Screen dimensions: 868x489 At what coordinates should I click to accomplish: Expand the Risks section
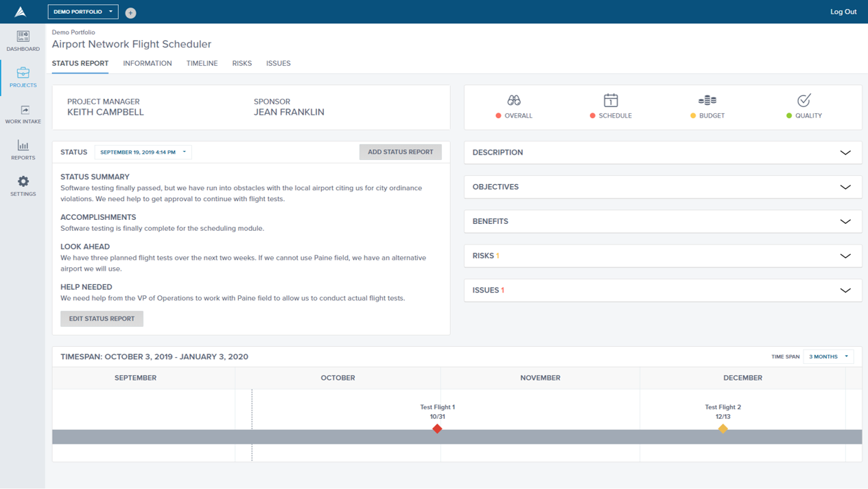pyautogui.click(x=663, y=255)
